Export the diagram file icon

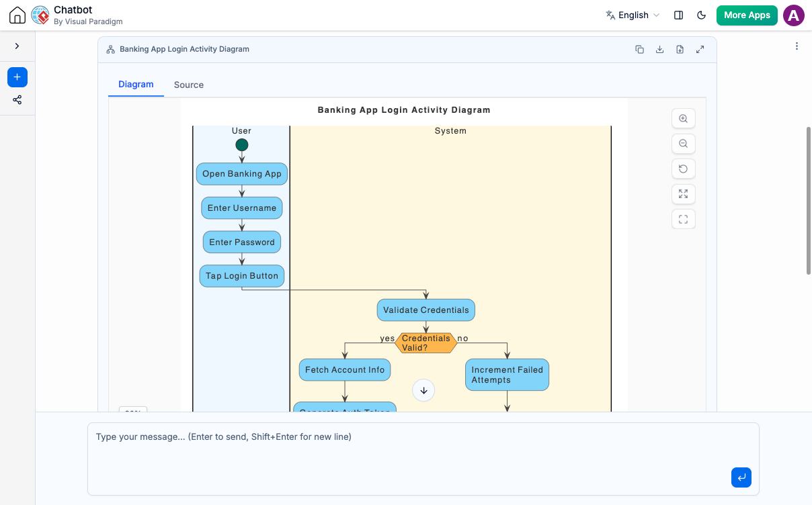(x=680, y=49)
